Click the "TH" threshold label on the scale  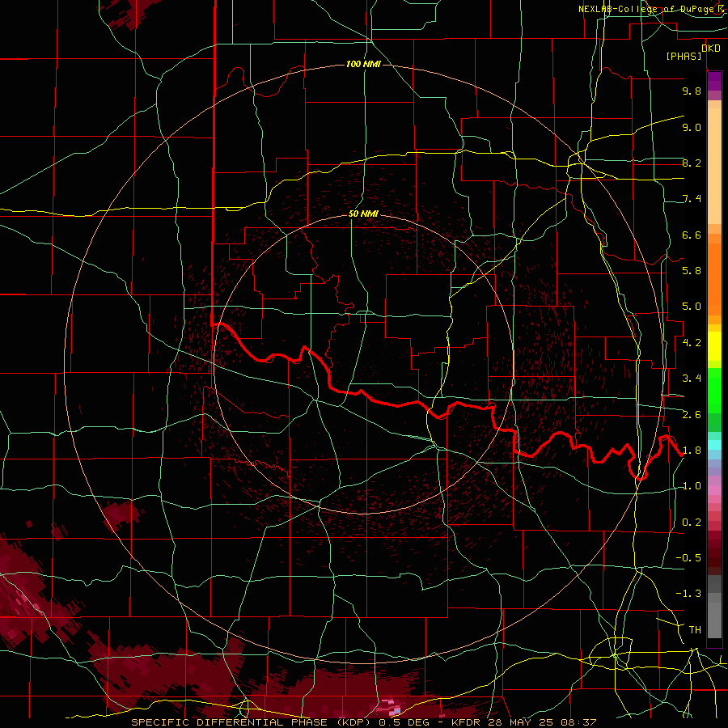tap(695, 630)
